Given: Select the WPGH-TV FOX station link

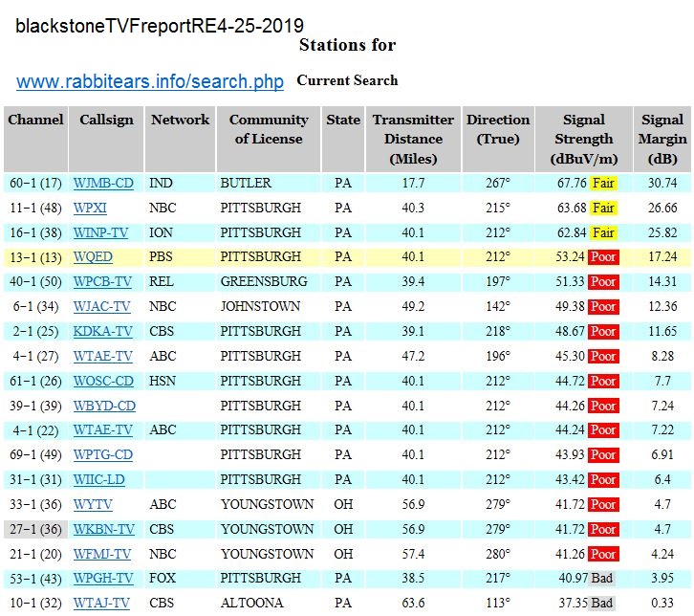Looking at the screenshot, I should tap(103, 579).
